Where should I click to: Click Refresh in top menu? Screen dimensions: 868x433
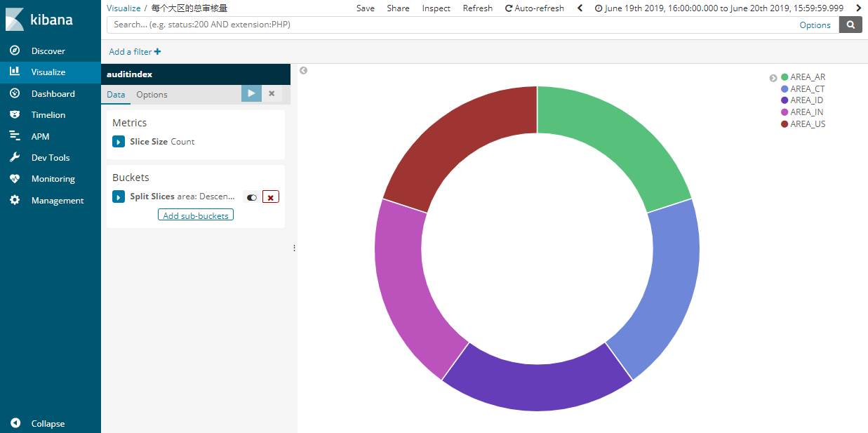(478, 8)
